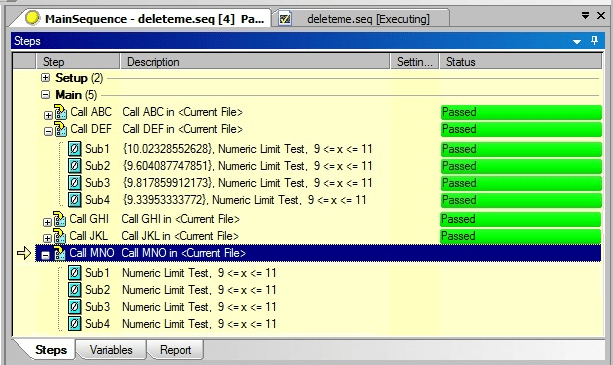
Task: Click the Step column header
Action: point(78,62)
